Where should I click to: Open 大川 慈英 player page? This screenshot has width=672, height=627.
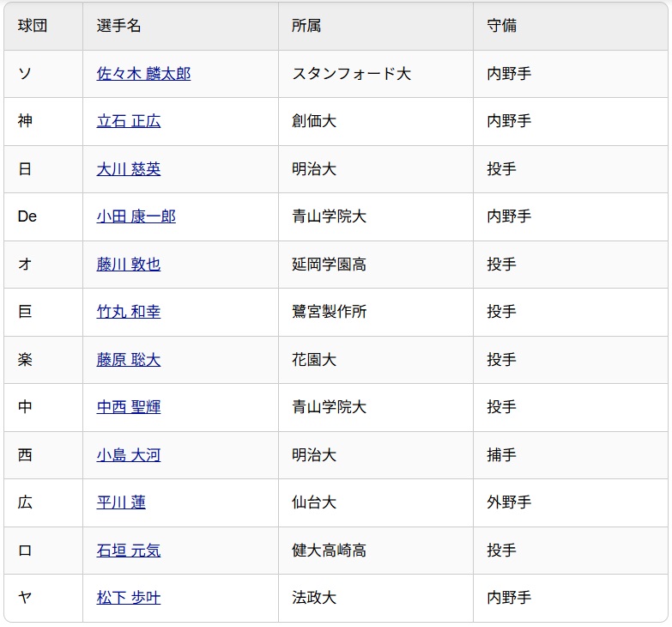[128, 169]
